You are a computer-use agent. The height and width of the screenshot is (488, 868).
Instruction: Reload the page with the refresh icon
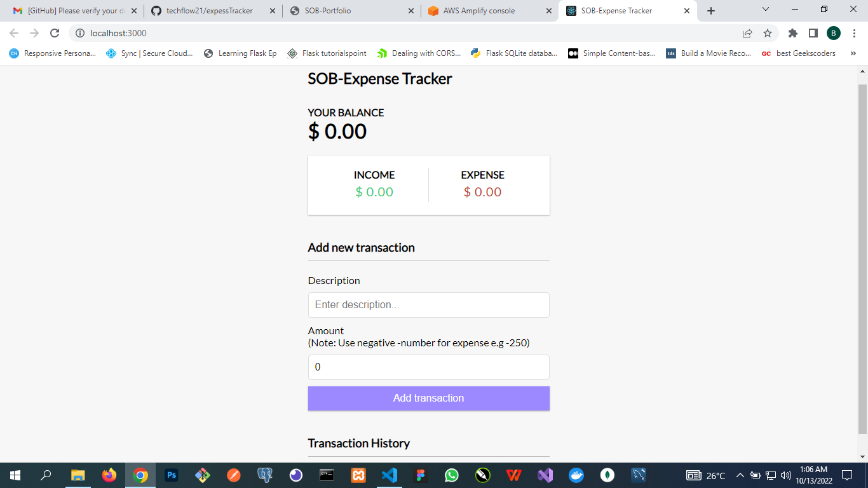(x=55, y=33)
